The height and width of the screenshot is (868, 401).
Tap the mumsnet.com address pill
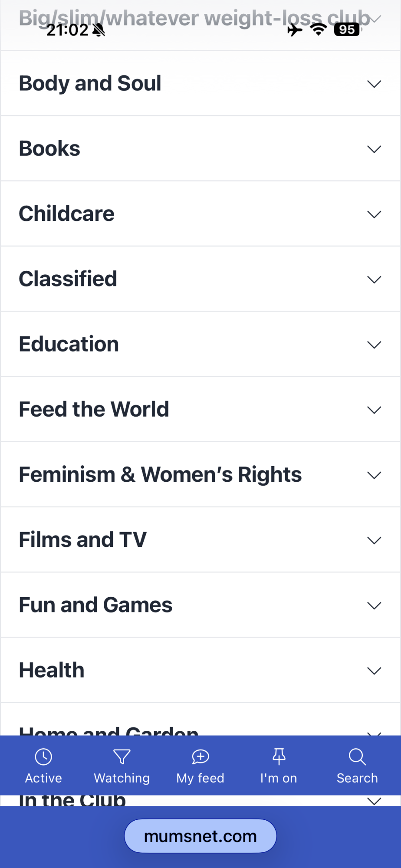200,836
